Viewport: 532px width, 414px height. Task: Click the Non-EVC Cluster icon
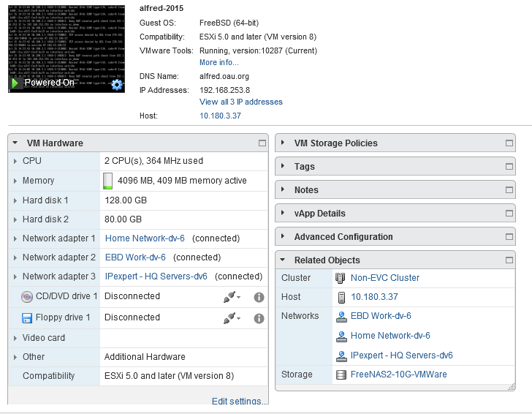[x=341, y=278]
